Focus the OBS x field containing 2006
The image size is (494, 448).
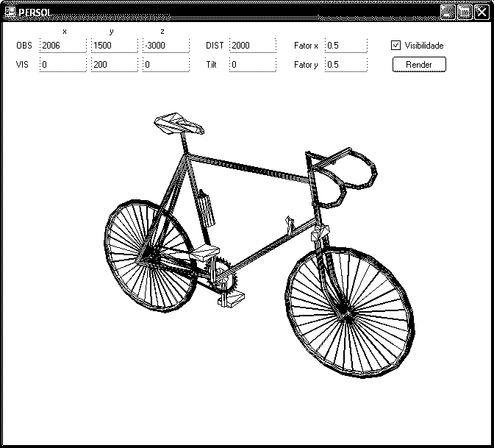click(x=62, y=46)
